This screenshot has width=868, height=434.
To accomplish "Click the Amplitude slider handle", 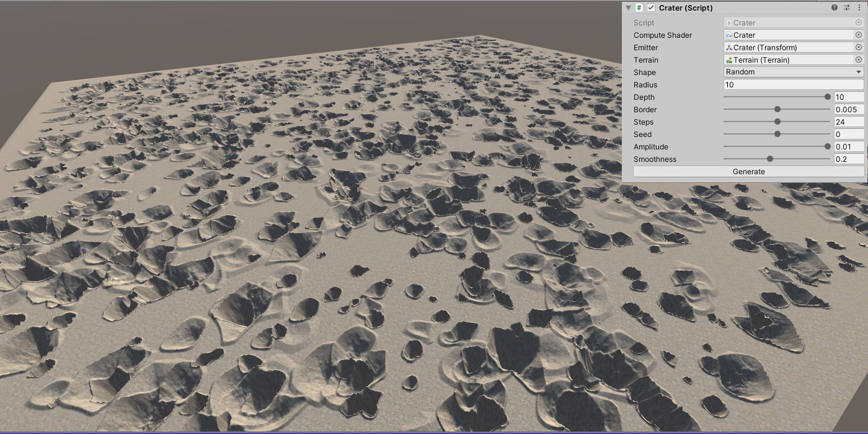I will click(x=827, y=146).
